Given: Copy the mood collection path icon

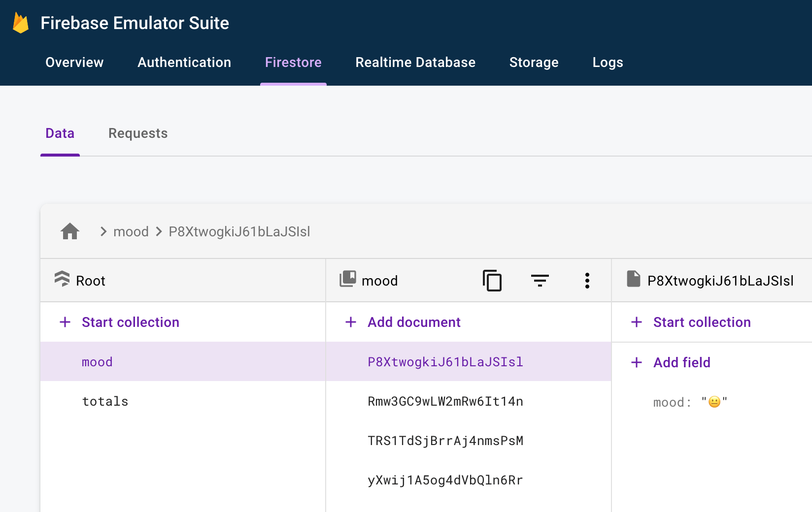Looking at the screenshot, I should coord(492,281).
